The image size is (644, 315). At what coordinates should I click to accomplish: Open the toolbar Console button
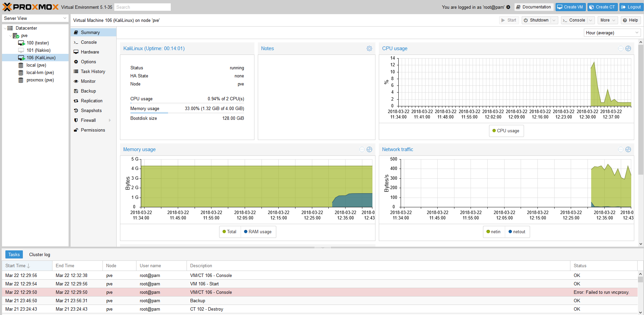[574, 20]
